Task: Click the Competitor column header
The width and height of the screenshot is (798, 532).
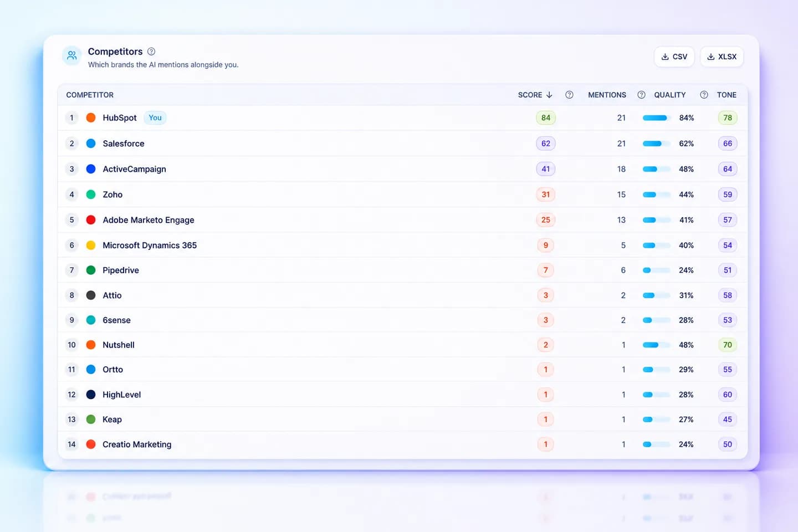Action: point(90,95)
